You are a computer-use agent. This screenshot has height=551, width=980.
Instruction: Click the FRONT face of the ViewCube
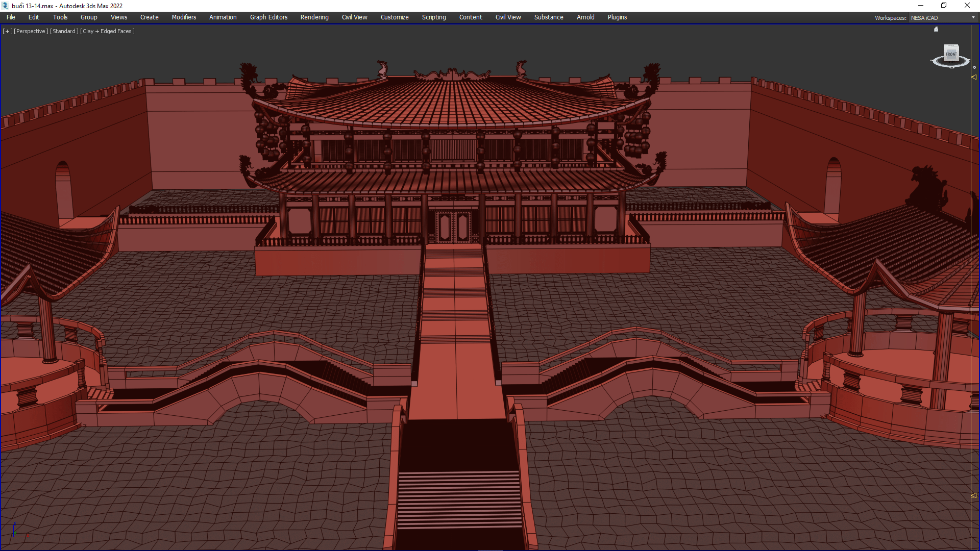tap(951, 54)
